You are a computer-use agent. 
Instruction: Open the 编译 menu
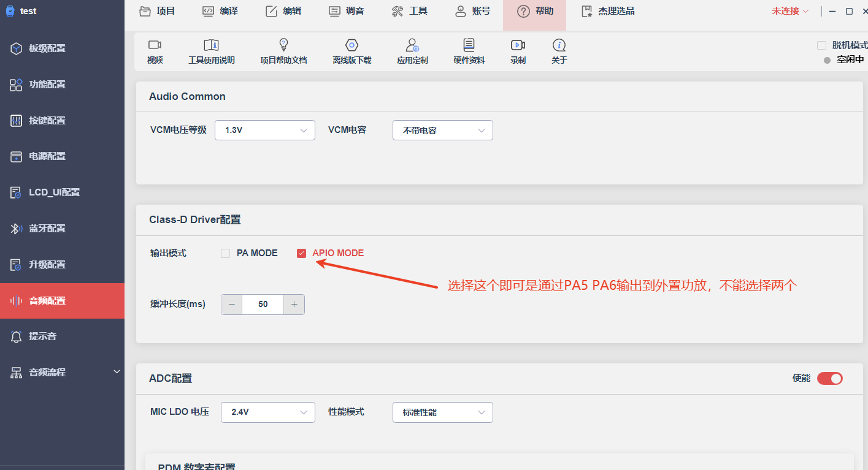tap(220, 11)
